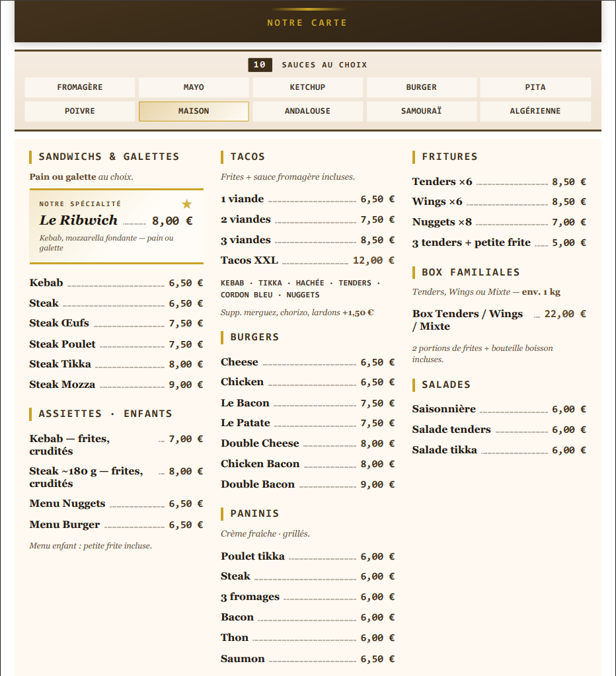Viewport: 616px width, 676px height.
Task: Click the 'Steak Poulet' item
Action: point(116,344)
